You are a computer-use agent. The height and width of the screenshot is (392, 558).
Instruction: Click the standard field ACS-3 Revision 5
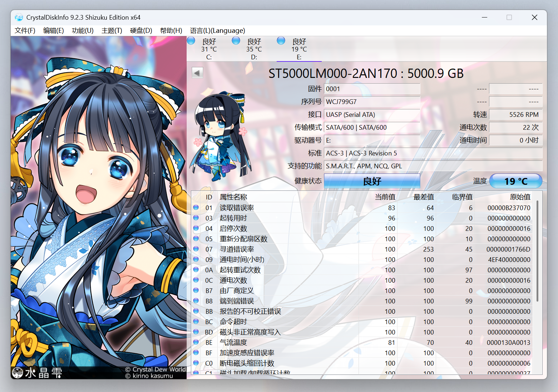[433, 153]
